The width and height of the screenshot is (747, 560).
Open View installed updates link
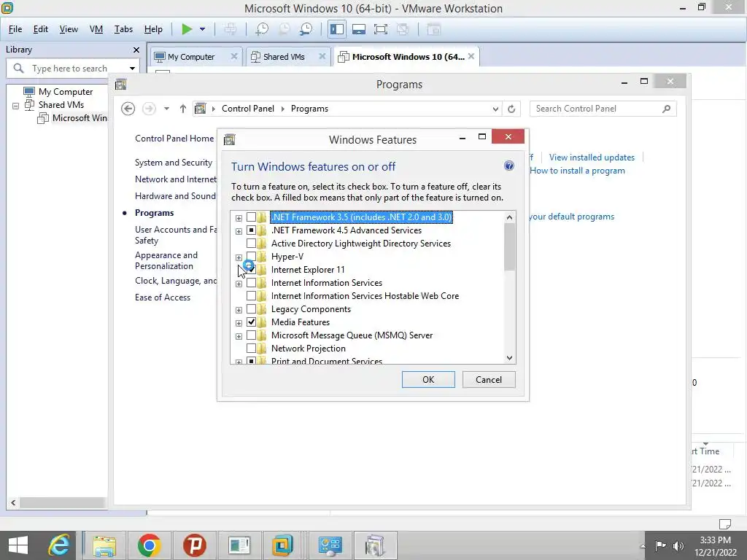pos(592,157)
